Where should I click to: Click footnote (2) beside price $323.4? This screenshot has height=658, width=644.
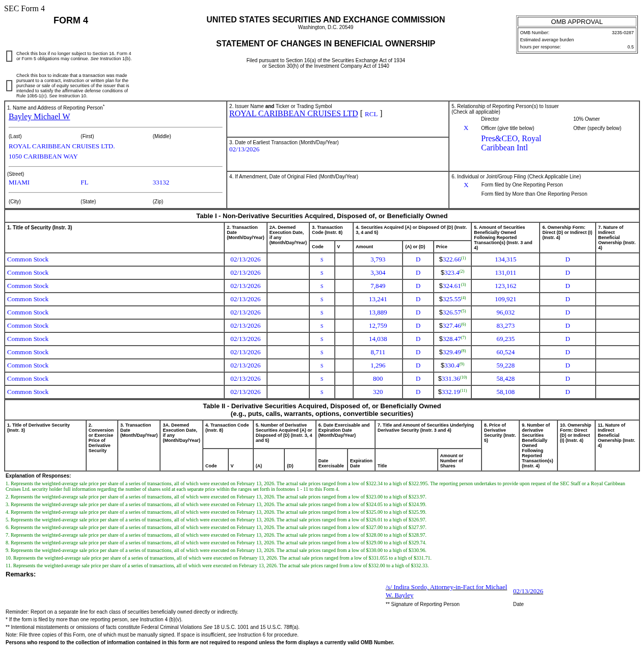[462, 271]
